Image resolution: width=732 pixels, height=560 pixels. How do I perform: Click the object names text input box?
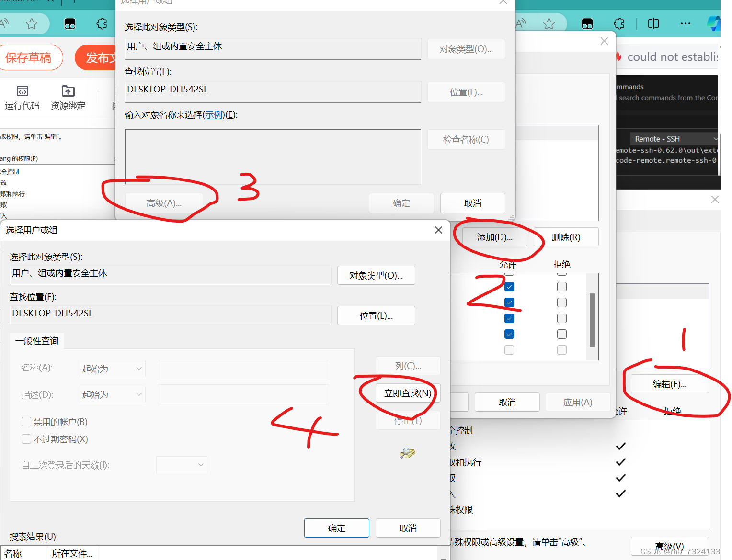[x=273, y=157]
